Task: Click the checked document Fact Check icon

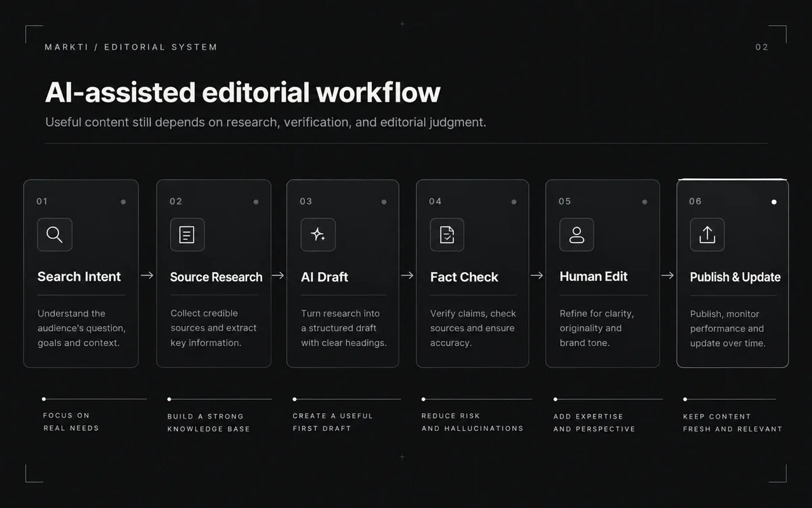Action: tap(447, 234)
